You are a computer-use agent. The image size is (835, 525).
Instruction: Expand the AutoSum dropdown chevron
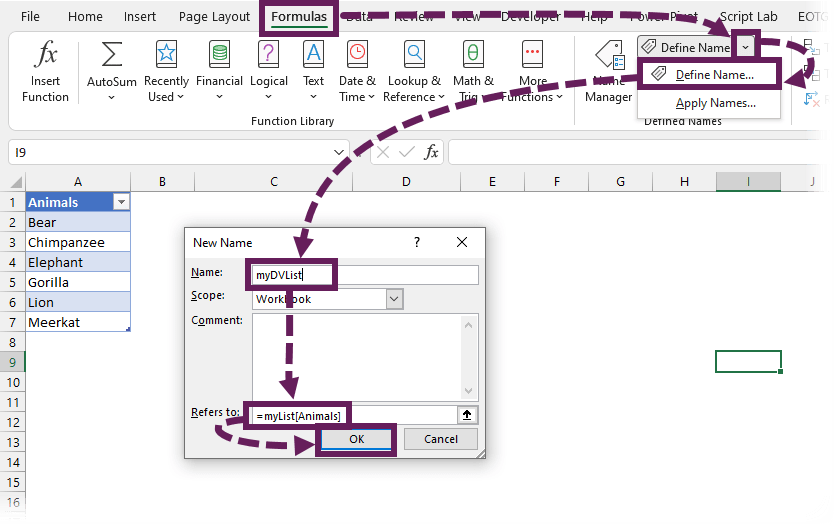point(111,97)
